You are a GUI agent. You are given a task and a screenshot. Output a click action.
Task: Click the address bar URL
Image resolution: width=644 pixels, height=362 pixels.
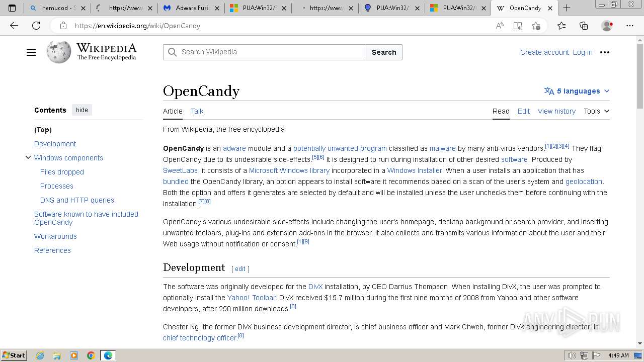pos(137,26)
